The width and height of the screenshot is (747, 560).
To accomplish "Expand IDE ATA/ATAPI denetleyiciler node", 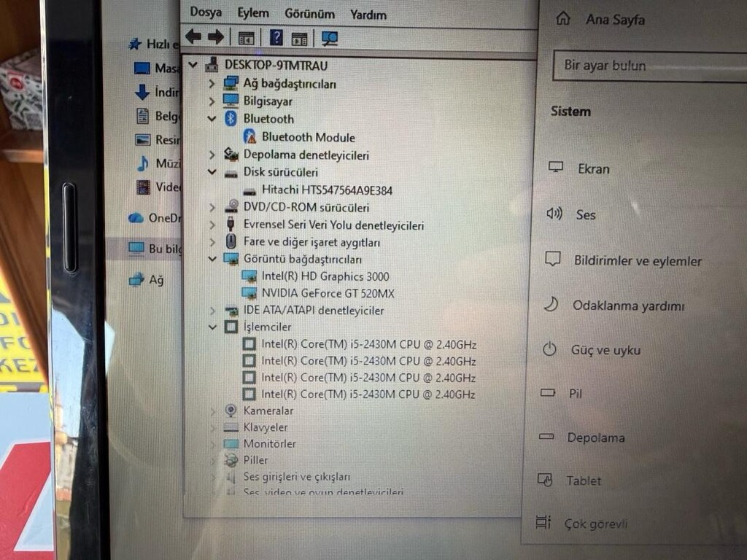I will [x=212, y=311].
